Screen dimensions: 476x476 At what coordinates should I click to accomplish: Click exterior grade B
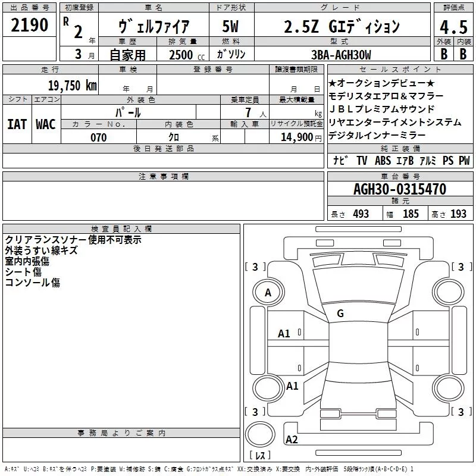(x=444, y=54)
